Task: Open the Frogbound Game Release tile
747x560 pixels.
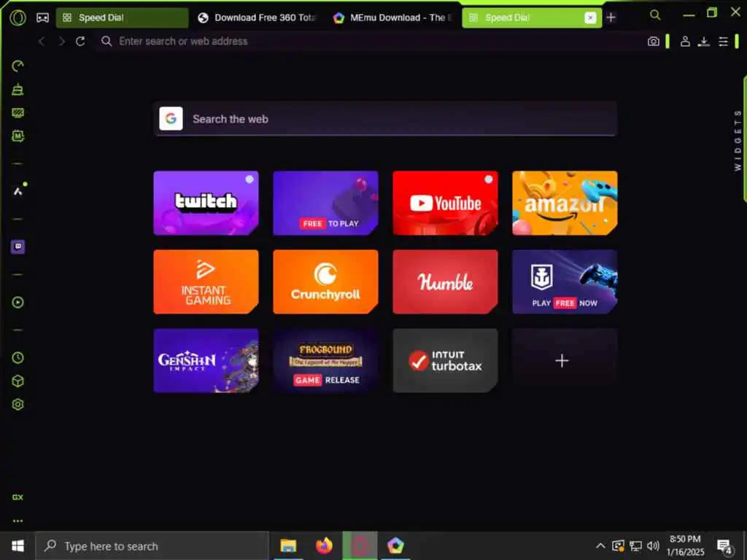Action: pos(325,360)
